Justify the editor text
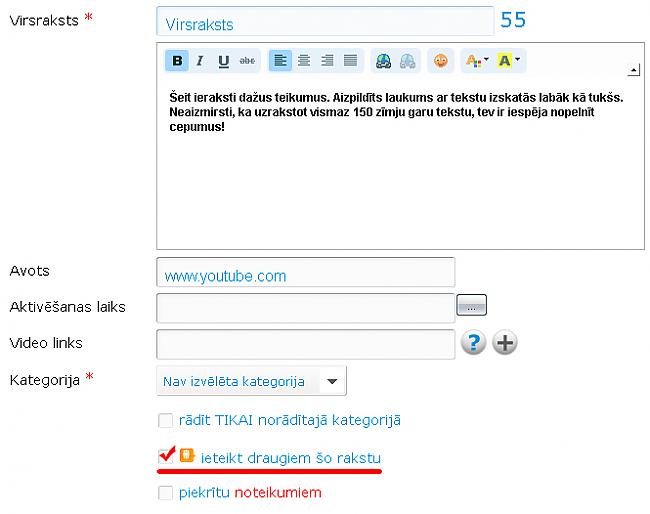 coord(351,61)
